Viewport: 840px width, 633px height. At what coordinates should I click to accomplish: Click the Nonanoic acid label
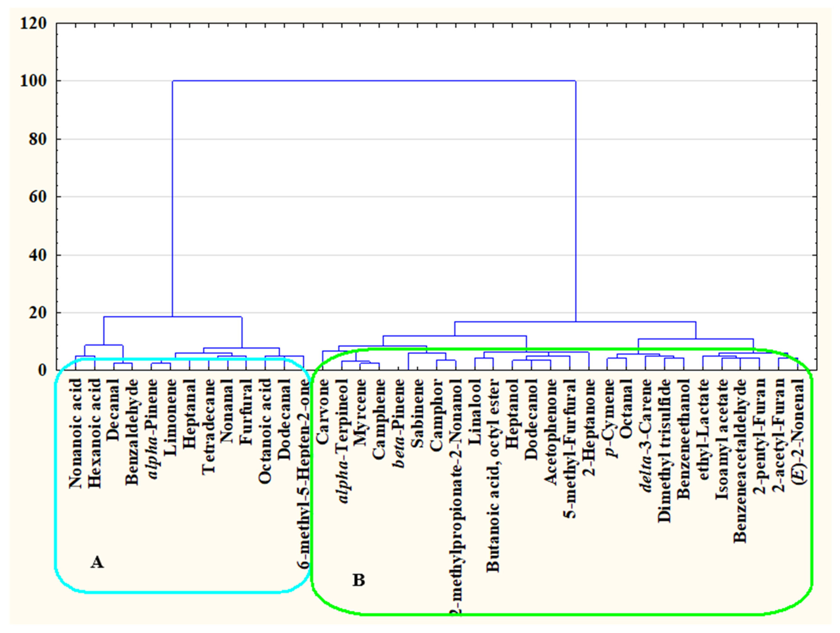pyautogui.click(x=76, y=433)
